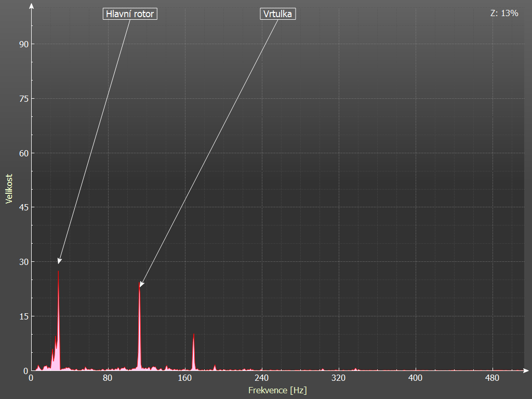Click the Hlavní rotor annotation label
This screenshot has width=532, height=399.
[130, 14]
